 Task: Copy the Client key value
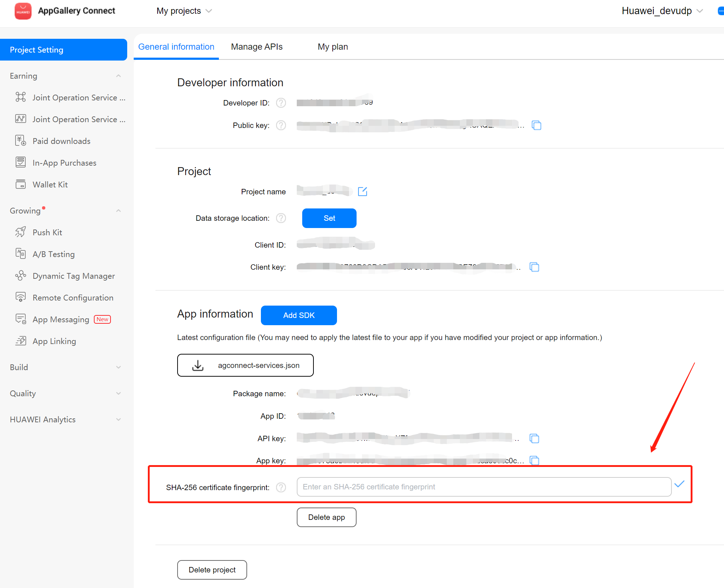tap(534, 267)
